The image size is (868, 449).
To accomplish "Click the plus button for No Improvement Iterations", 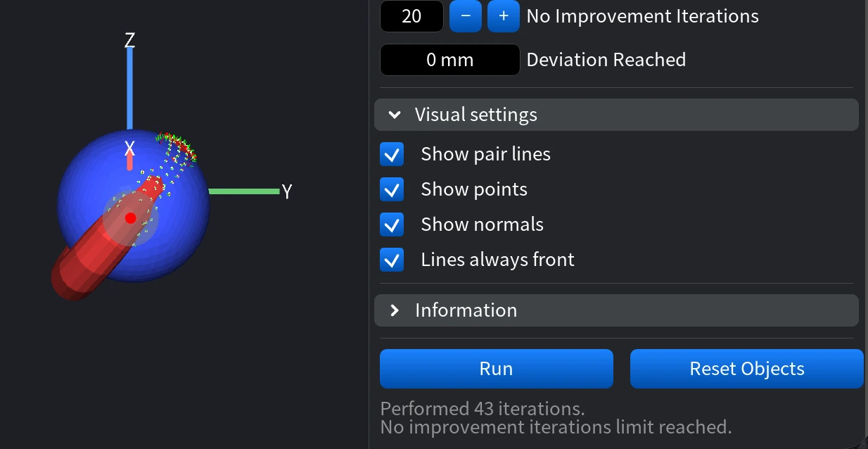I will coord(504,16).
